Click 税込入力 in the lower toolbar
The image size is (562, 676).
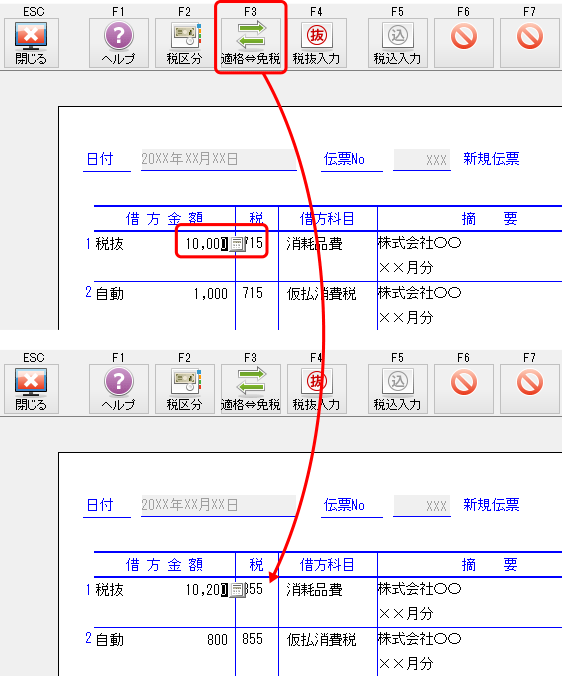(397, 389)
